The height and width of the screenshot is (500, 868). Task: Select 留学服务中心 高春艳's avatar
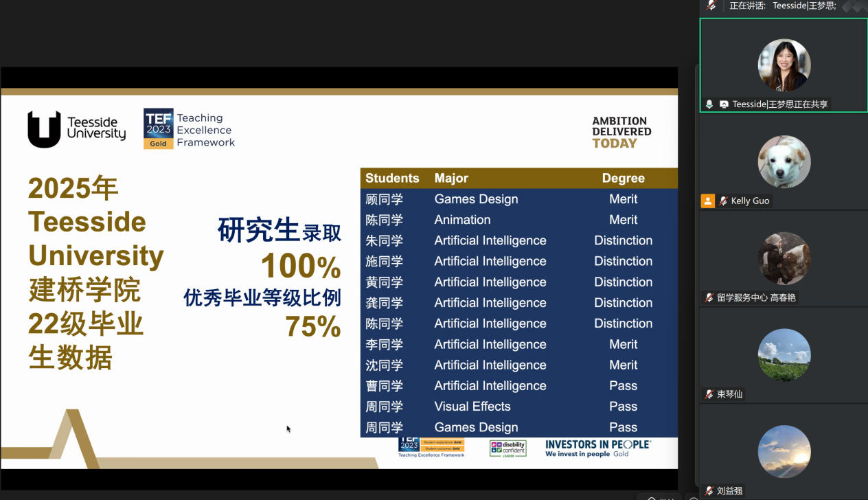(x=784, y=258)
